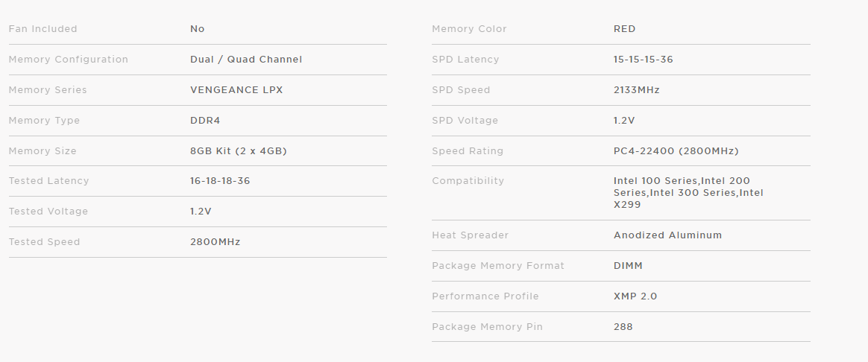Click the DIMM value text
868x362 pixels.
click(629, 266)
